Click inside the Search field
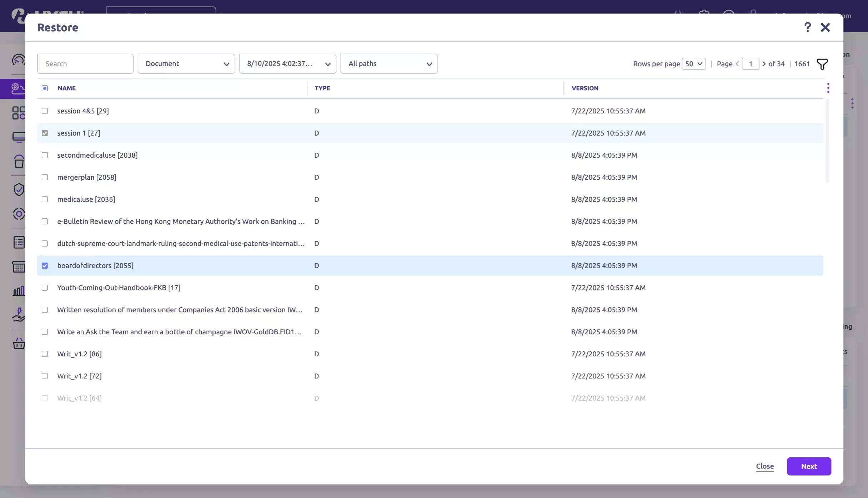Screen dimensions: 868x498 coord(85,63)
